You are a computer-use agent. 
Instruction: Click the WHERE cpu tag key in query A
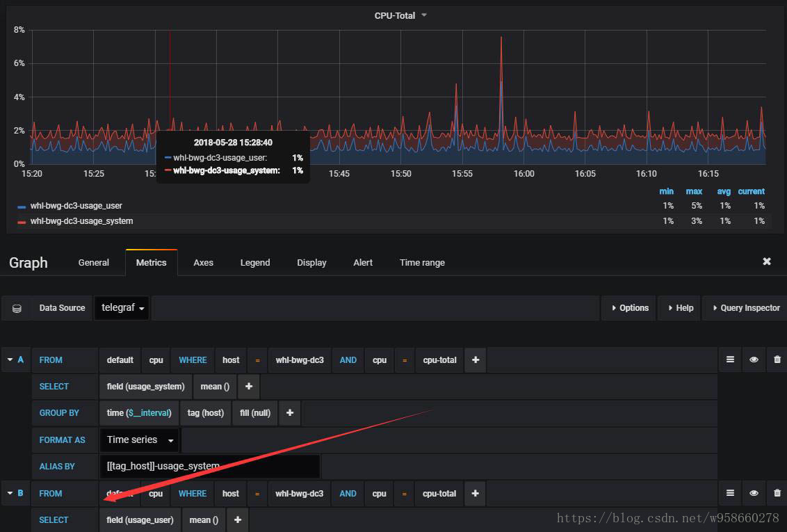click(x=380, y=360)
